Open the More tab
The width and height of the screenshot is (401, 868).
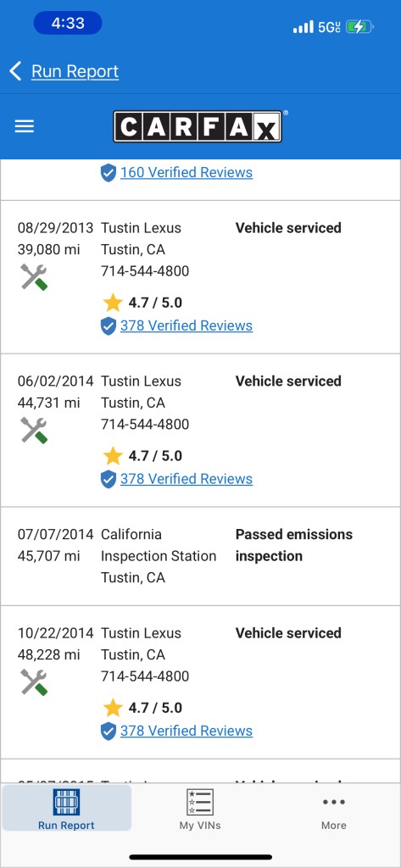[334, 810]
